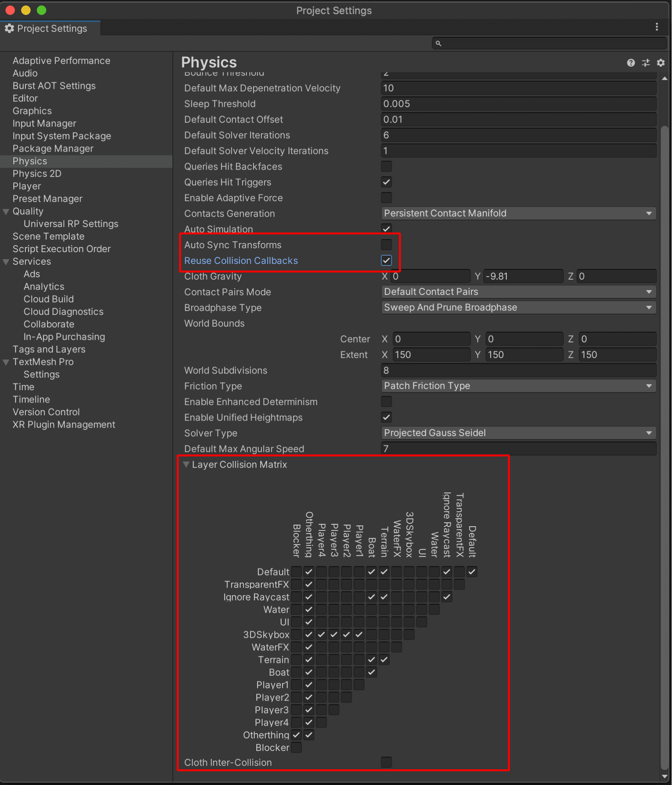672x785 pixels.
Task: Toggle the Auto Sync Transforms checkbox
Action: (386, 244)
